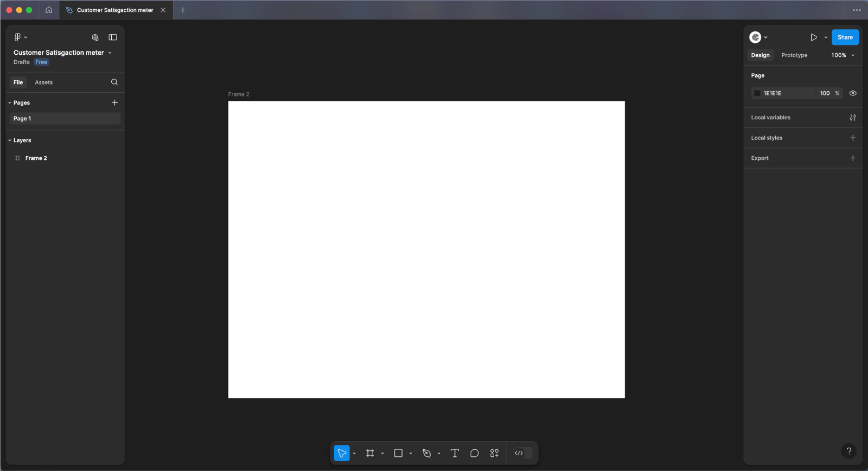Add a new page with plus button
This screenshot has height=471, width=868.
point(114,102)
